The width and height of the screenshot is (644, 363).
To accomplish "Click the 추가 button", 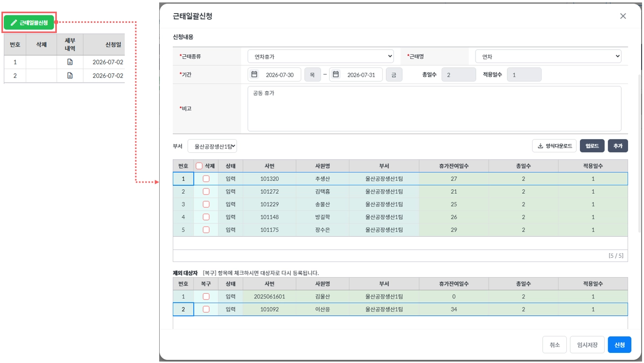I will (618, 146).
